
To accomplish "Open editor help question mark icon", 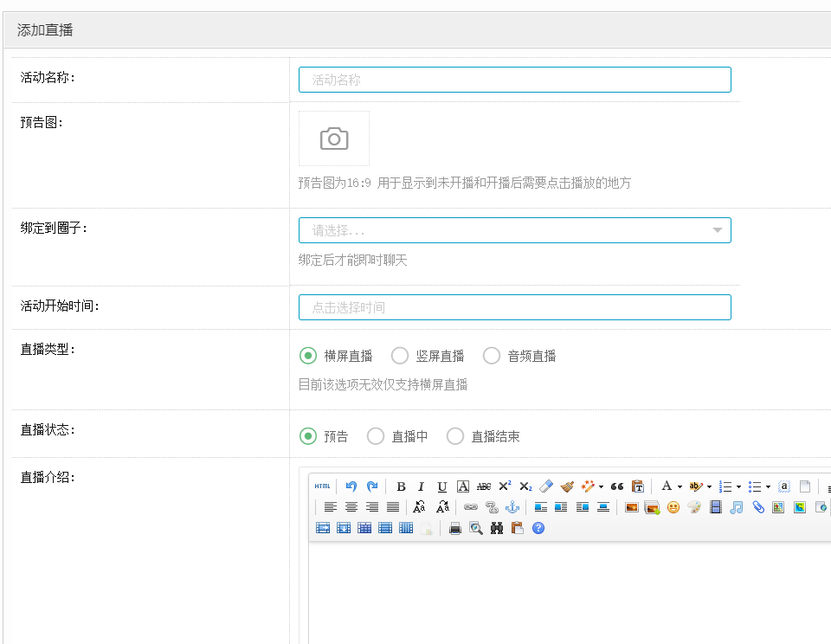I will 538,528.
